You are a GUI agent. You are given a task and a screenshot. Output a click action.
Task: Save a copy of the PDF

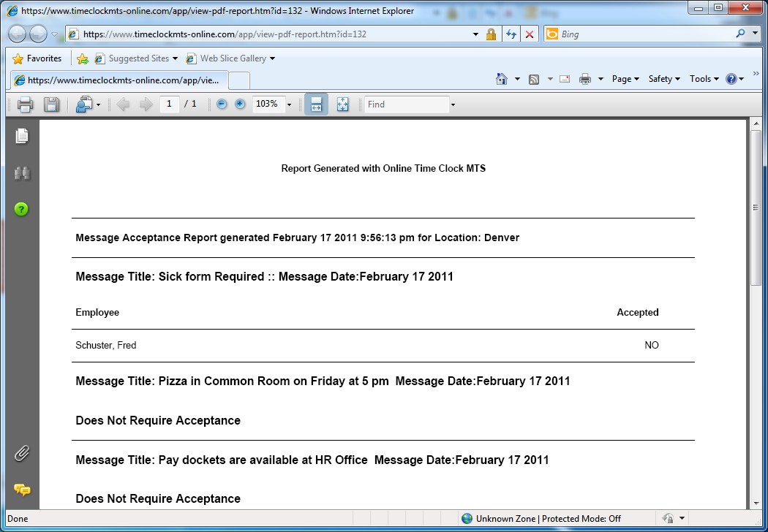point(51,104)
